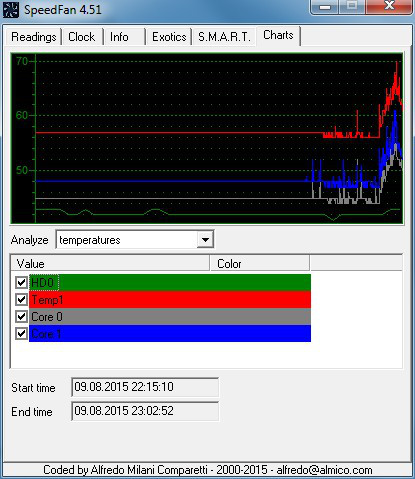Click the Value column header
This screenshot has width=415, height=479.
coord(110,264)
